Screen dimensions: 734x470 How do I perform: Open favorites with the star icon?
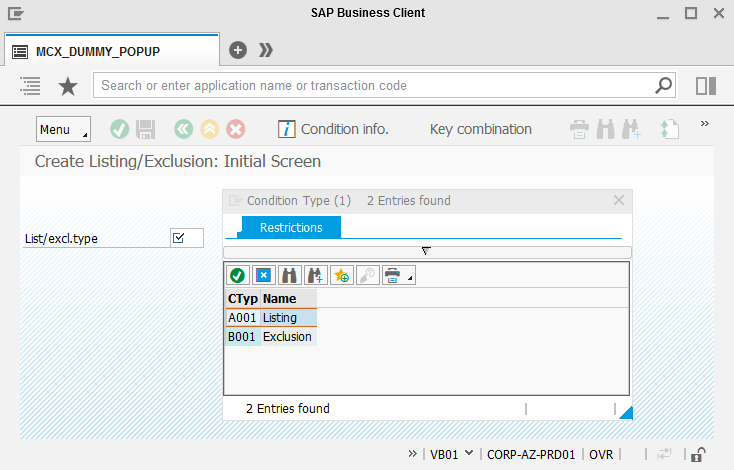pyautogui.click(x=68, y=87)
